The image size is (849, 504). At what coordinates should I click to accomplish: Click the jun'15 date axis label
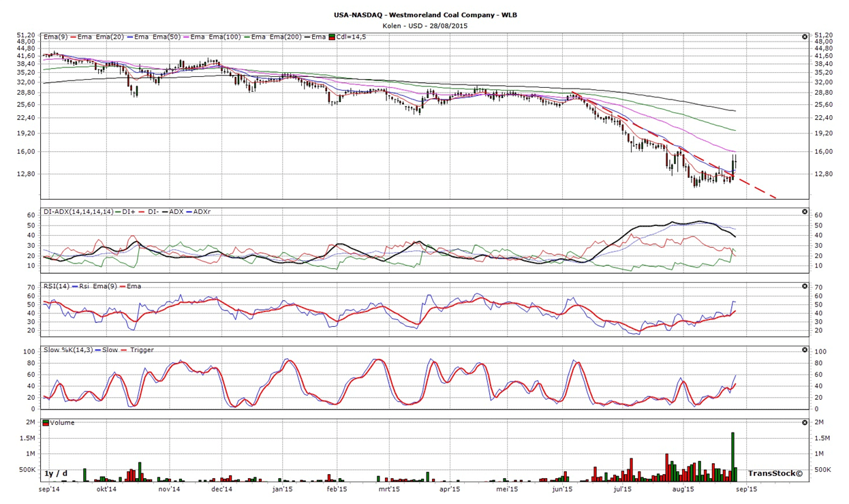click(x=561, y=489)
